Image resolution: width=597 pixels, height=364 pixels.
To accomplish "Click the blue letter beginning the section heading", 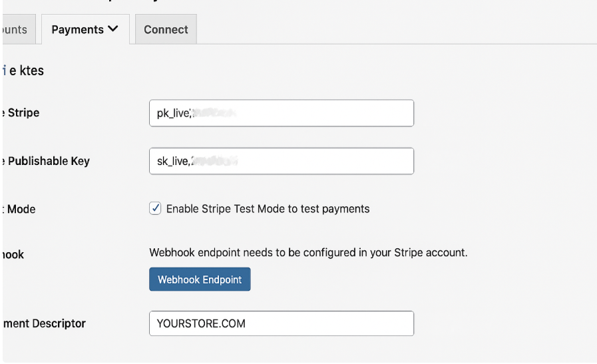I will (x=5, y=71).
